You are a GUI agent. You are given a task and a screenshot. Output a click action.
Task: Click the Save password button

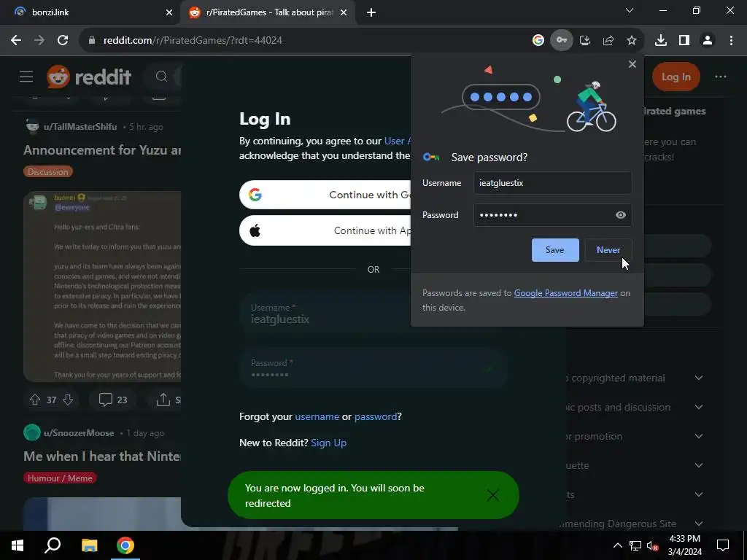click(555, 250)
